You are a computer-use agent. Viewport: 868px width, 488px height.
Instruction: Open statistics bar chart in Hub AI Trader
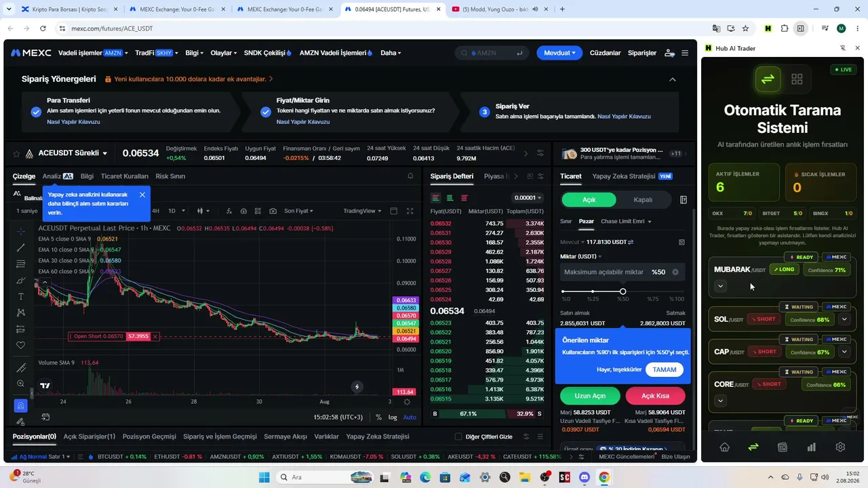pyautogui.click(x=811, y=447)
